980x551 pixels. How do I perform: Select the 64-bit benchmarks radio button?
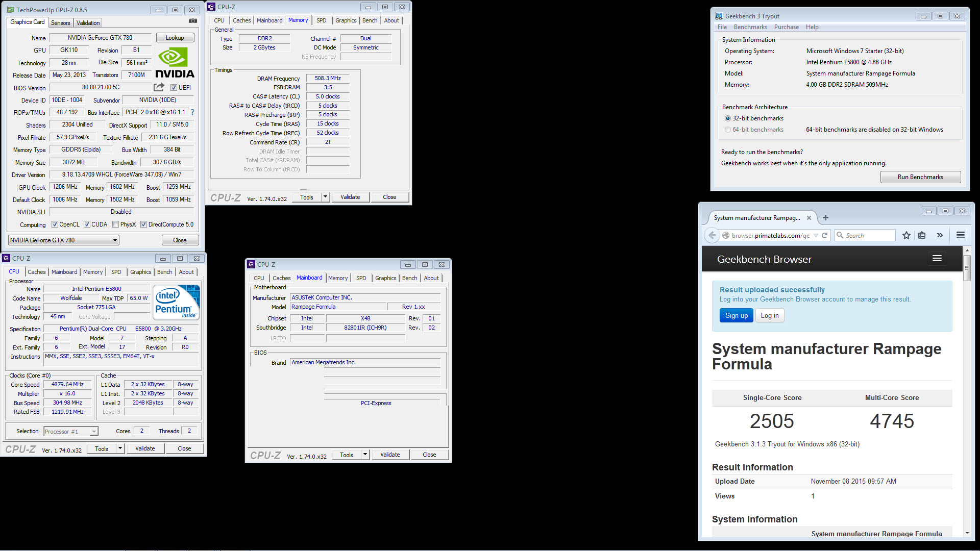(728, 130)
